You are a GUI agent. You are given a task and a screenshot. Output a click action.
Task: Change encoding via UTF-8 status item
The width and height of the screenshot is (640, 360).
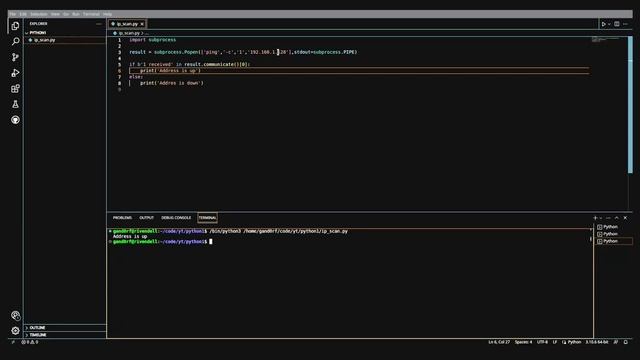542,342
